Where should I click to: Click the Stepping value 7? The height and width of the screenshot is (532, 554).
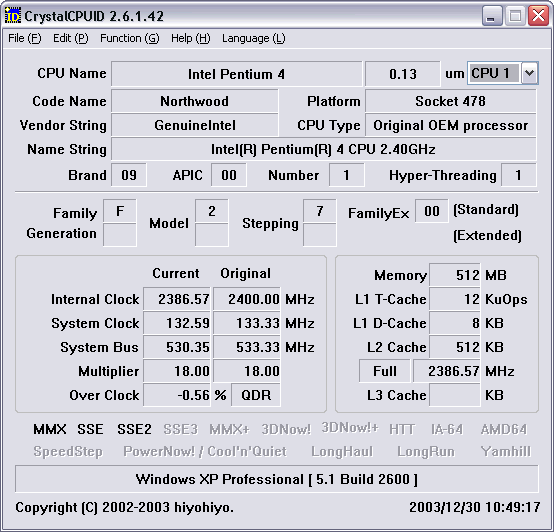(320, 211)
